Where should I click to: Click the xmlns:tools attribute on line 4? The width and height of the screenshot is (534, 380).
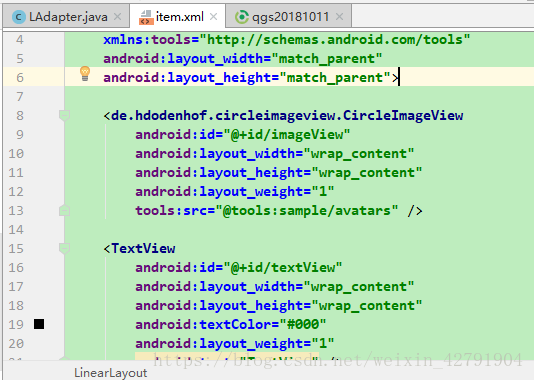[x=147, y=40]
